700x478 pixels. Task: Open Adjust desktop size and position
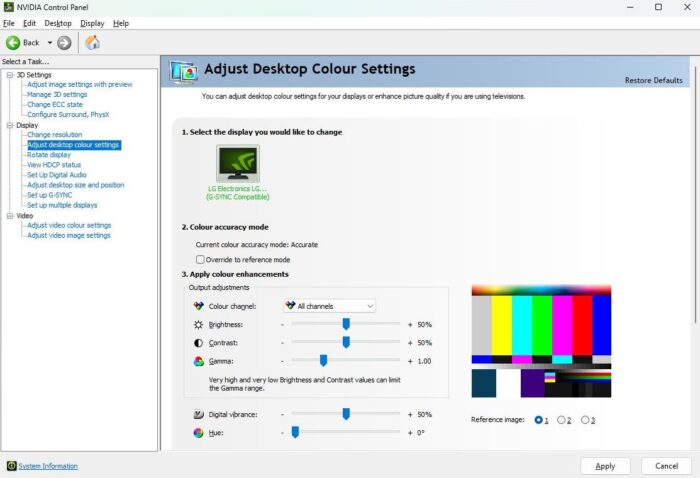point(76,185)
